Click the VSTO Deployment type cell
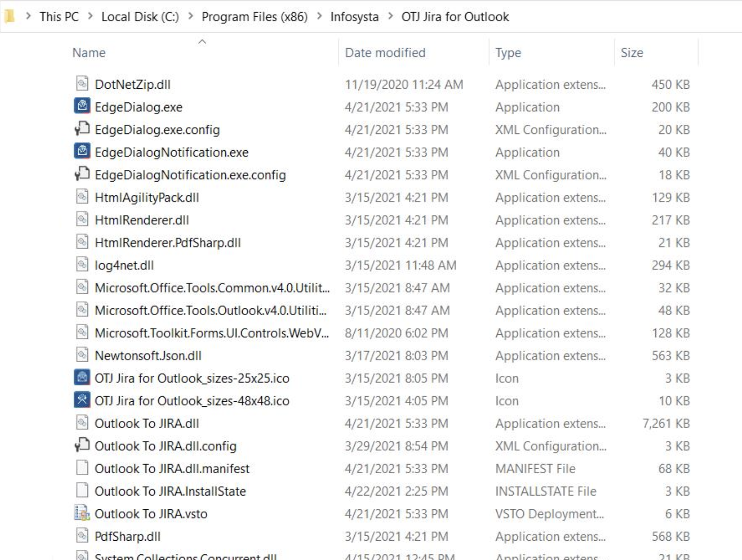742x560 pixels. [x=550, y=514]
